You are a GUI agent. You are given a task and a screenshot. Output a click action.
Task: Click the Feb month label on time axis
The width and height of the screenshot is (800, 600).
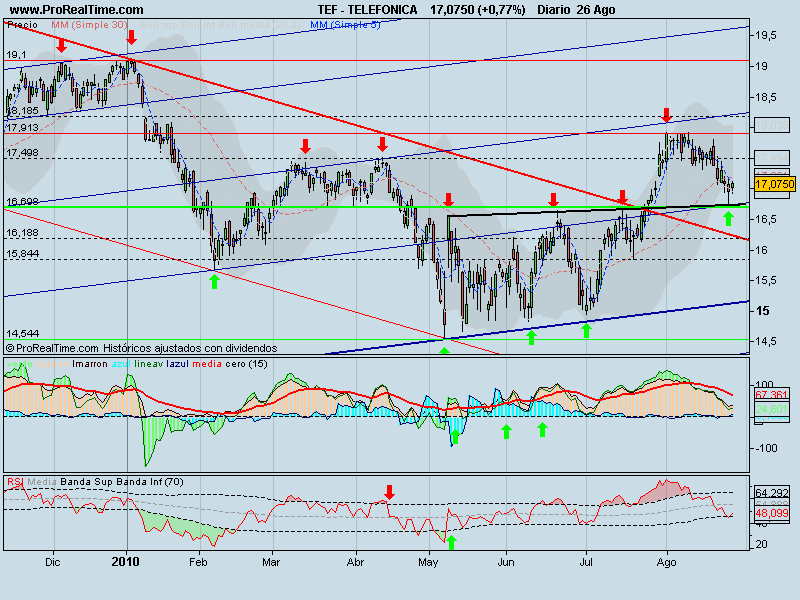pos(198,562)
